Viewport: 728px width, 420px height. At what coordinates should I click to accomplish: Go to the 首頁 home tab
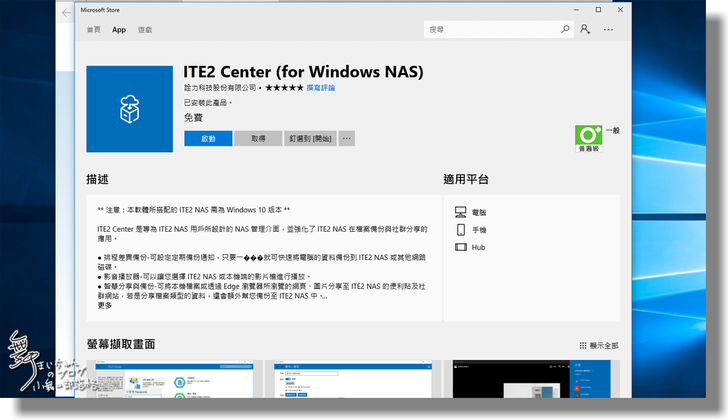tap(93, 30)
